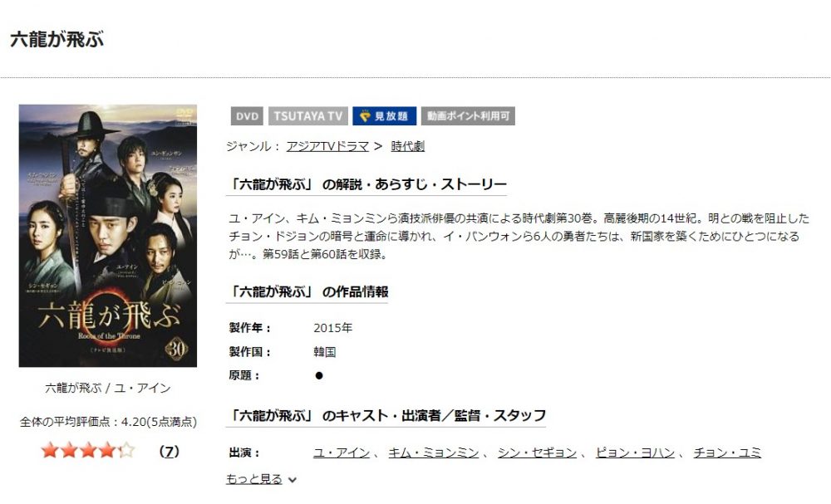Click the empty fifth rating star
Image resolution: width=831 pixels, height=504 pixels.
tap(126, 451)
